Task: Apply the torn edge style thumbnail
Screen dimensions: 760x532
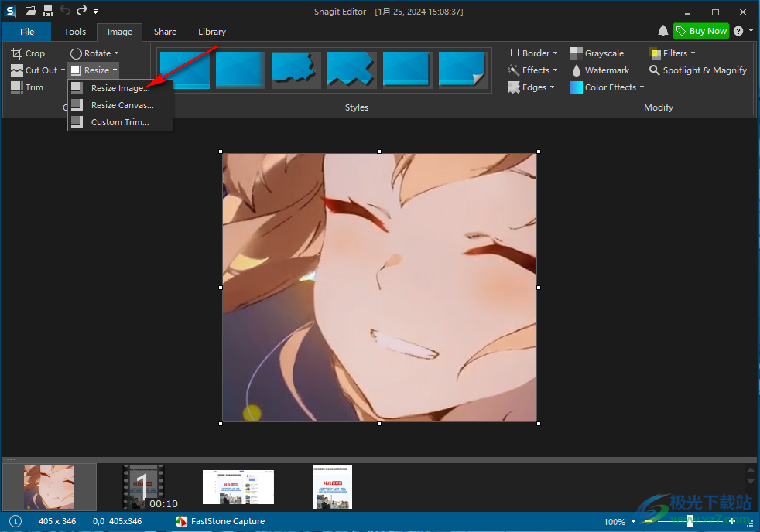Action: (x=296, y=70)
